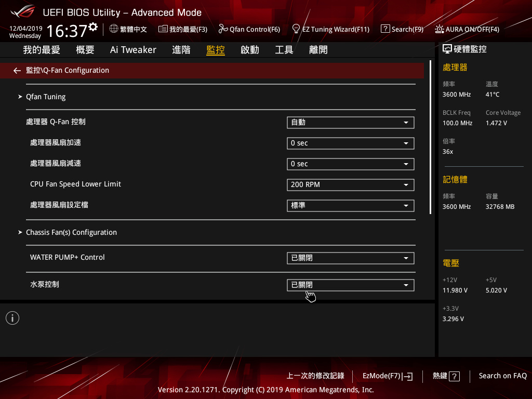Screen dimensions: 532x399
Task: Switch to 概要 tab
Action: [x=85, y=50]
